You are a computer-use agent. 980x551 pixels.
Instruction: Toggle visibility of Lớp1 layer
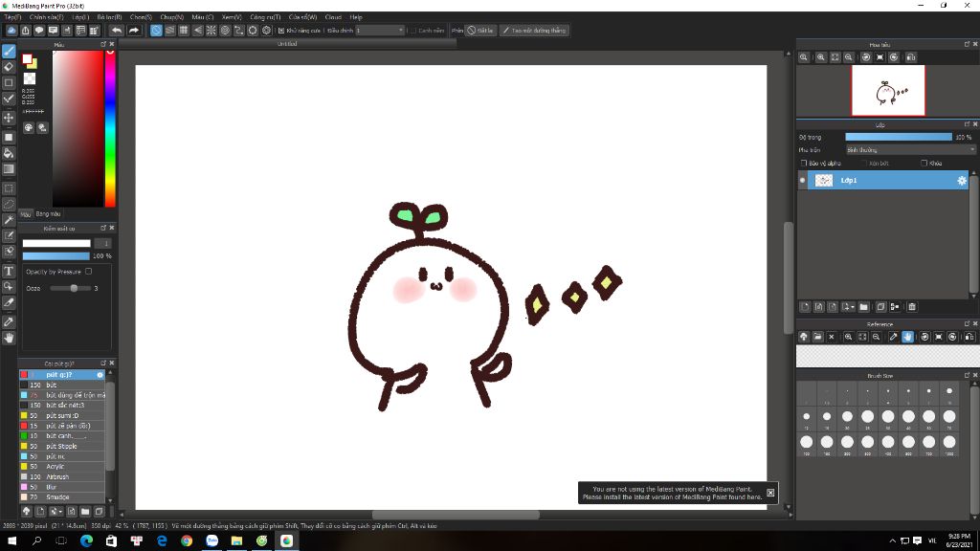[803, 181]
